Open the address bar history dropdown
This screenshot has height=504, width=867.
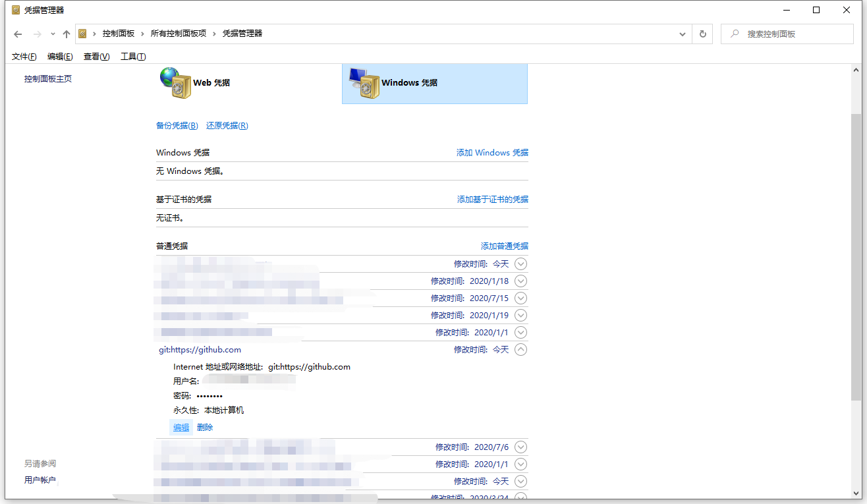683,34
